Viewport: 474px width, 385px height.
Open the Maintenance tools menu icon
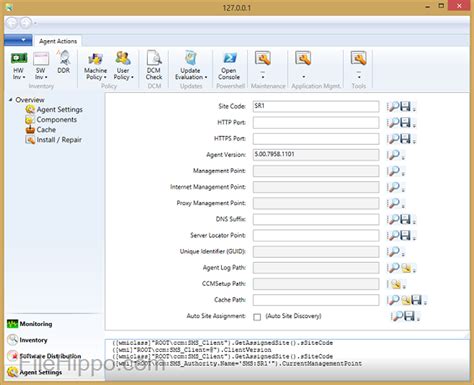[263, 58]
